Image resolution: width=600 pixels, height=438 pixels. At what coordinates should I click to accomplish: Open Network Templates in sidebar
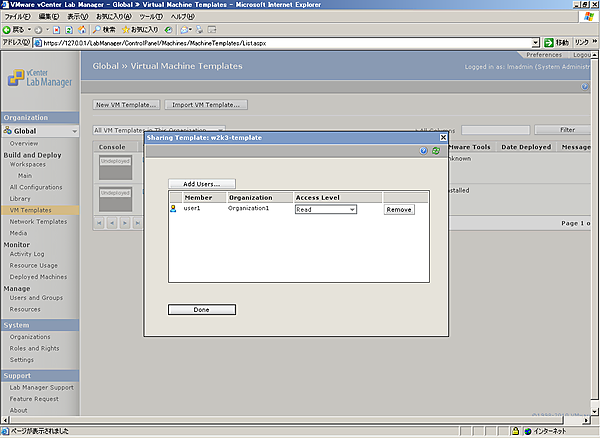(x=38, y=221)
